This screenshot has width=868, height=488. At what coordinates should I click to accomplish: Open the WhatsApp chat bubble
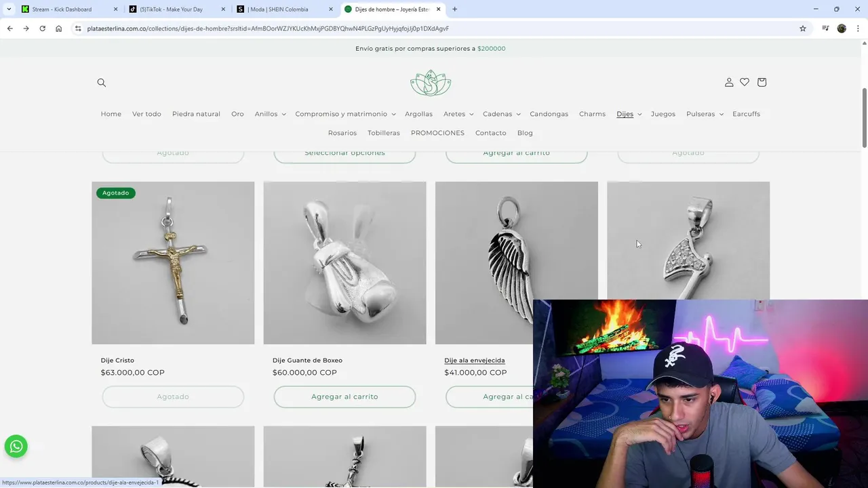[x=16, y=447]
